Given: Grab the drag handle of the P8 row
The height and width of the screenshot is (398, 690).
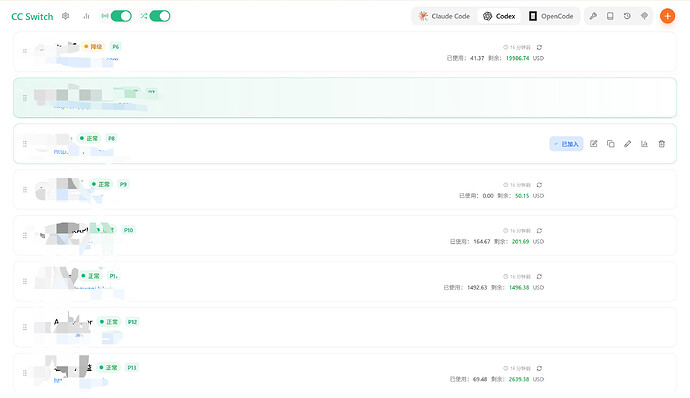Looking at the screenshot, I should tap(25, 144).
